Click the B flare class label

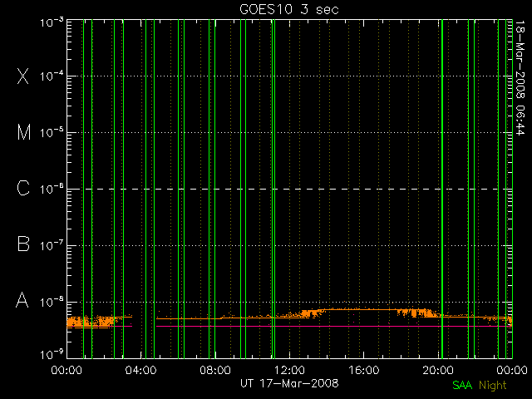[x=23, y=244]
